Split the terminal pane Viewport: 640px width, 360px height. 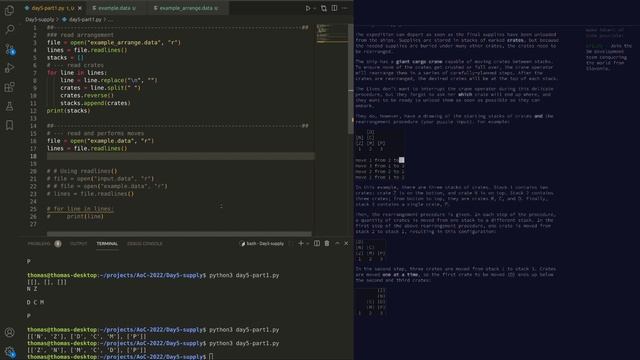point(317,244)
